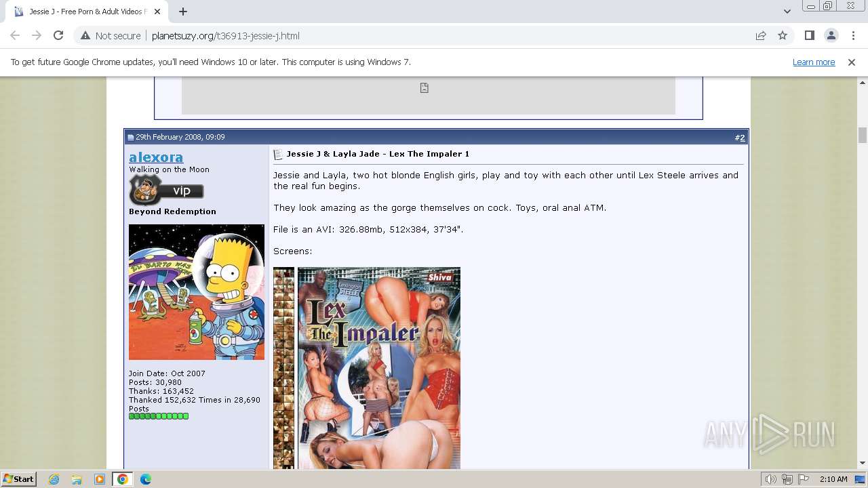868x488 pixels.
Task: Open a new browser tab
Action: [x=183, y=12]
